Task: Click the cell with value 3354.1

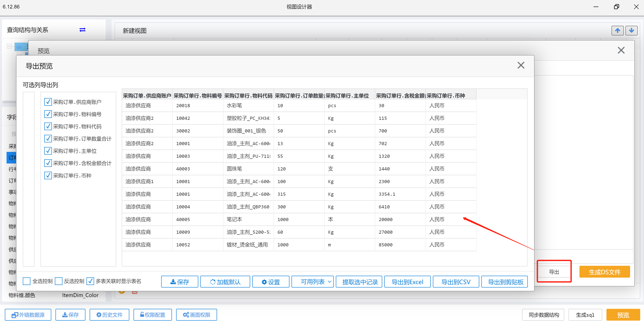Action: coord(400,194)
